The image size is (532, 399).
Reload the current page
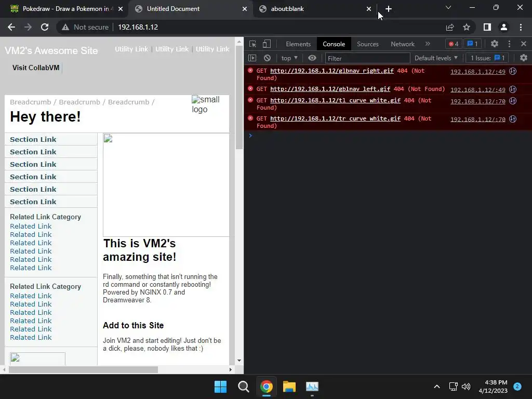45,27
